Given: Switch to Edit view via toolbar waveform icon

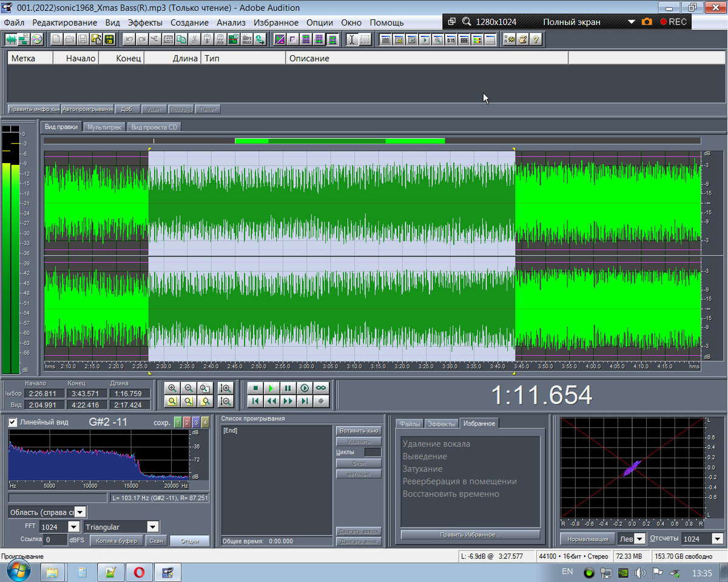Looking at the screenshot, I should pyautogui.click(x=12, y=39).
